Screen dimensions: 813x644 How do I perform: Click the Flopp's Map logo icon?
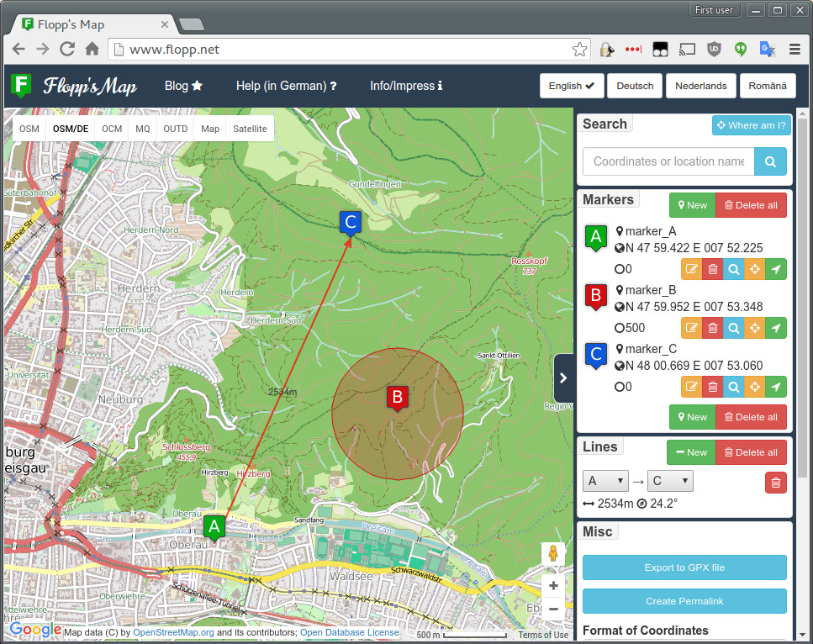[21, 86]
